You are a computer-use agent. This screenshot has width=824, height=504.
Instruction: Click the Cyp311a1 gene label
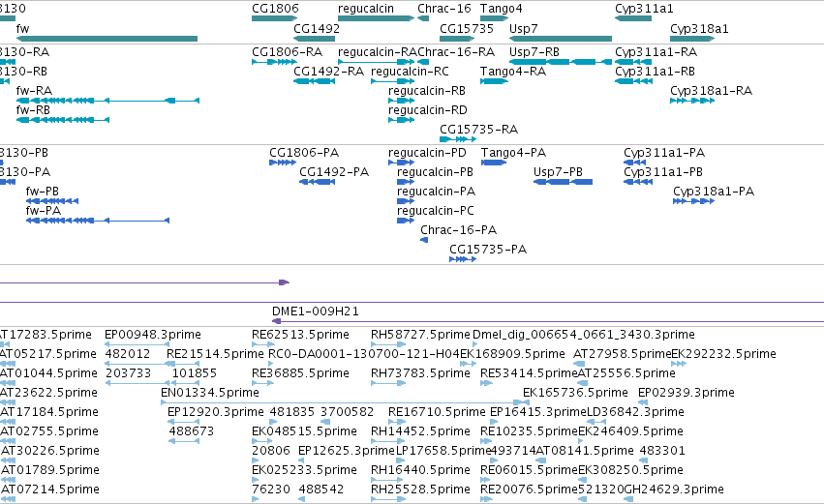pos(644,9)
